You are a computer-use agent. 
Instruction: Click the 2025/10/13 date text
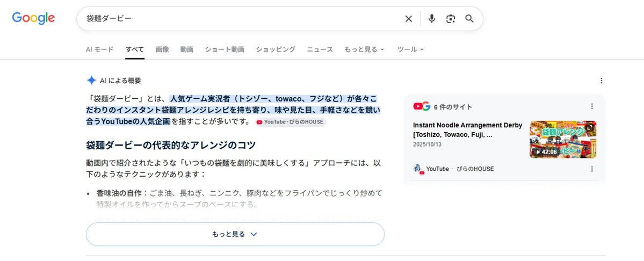click(x=428, y=145)
